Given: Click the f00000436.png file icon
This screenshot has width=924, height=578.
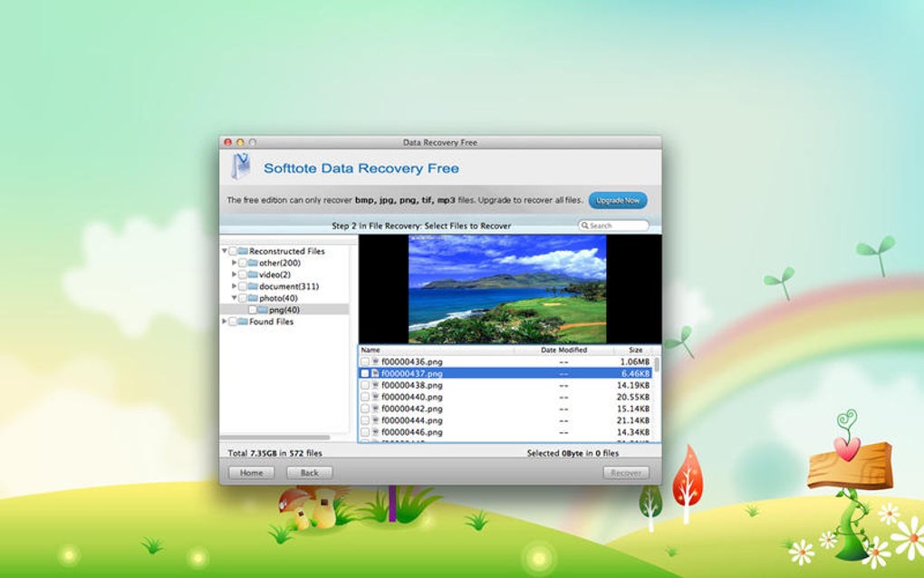Looking at the screenshot, I should click(x=375, y=361).
